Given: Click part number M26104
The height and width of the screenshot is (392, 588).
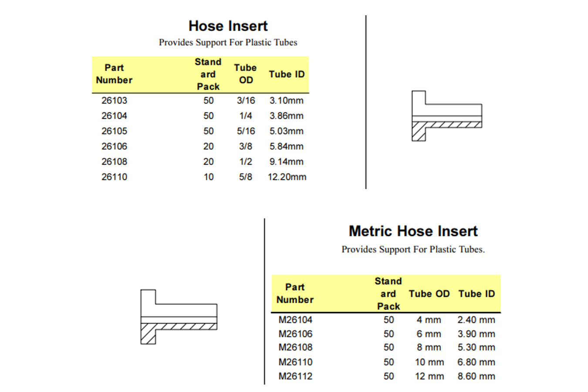Looking at the screenshot, I should [x=295, y=320].
